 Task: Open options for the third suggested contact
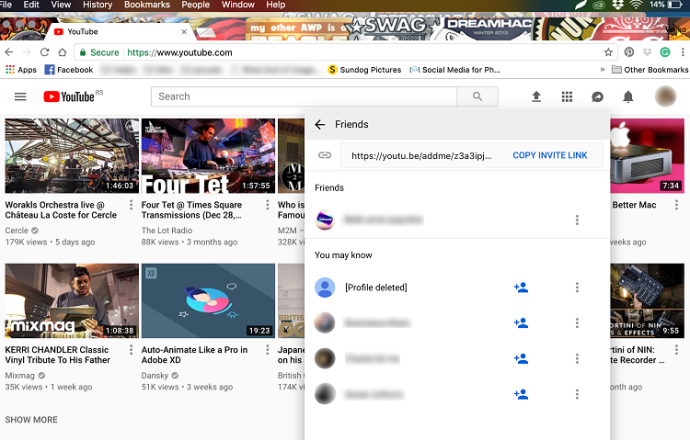[x=577, y=359]
